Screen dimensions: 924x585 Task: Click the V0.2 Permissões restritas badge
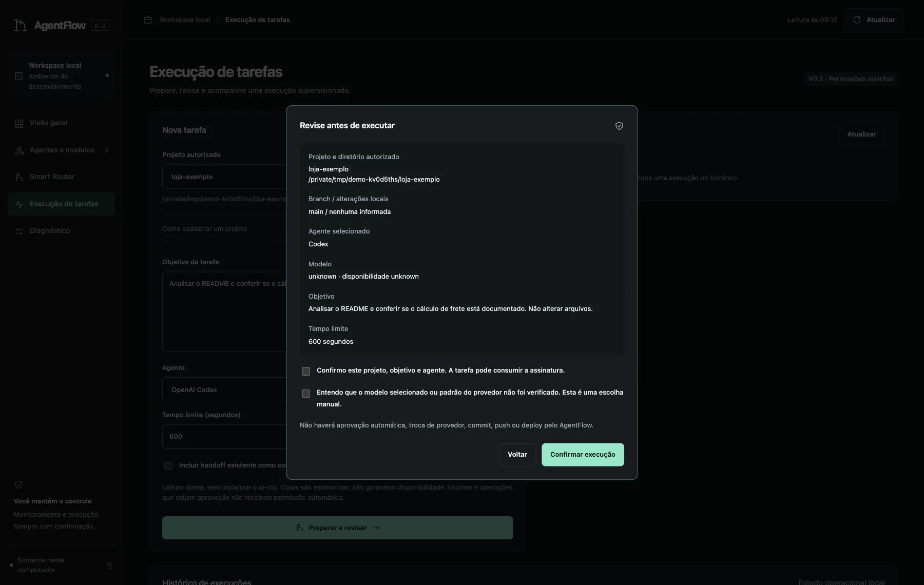(x=851, y=79)
